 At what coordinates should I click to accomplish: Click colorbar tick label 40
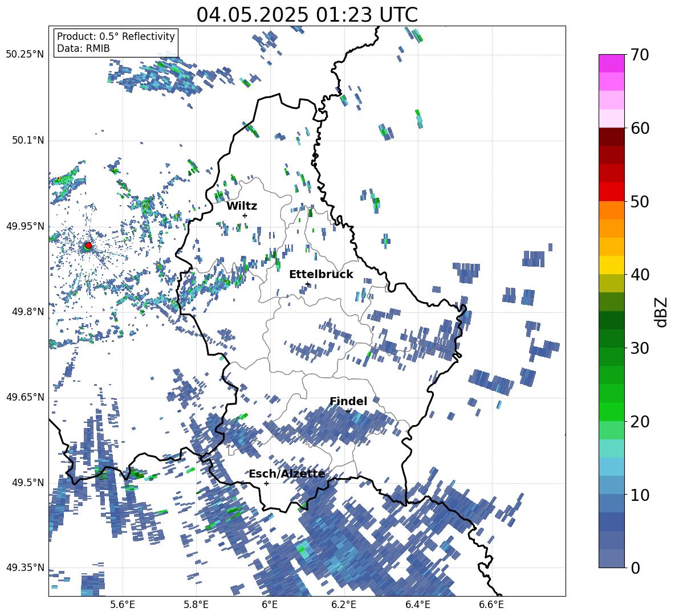point(640,275)
